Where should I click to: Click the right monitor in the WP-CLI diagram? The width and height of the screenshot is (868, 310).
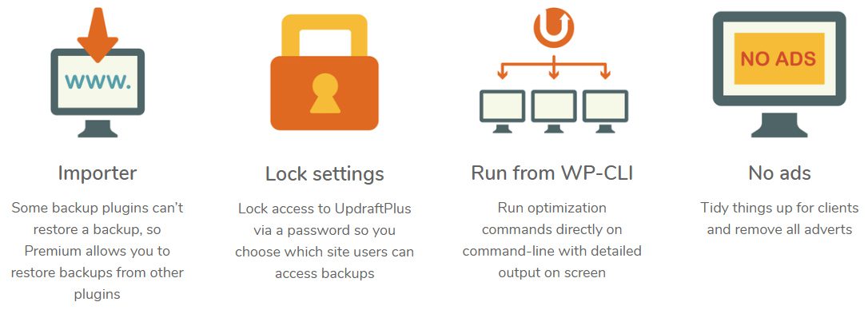click(606, 111)
